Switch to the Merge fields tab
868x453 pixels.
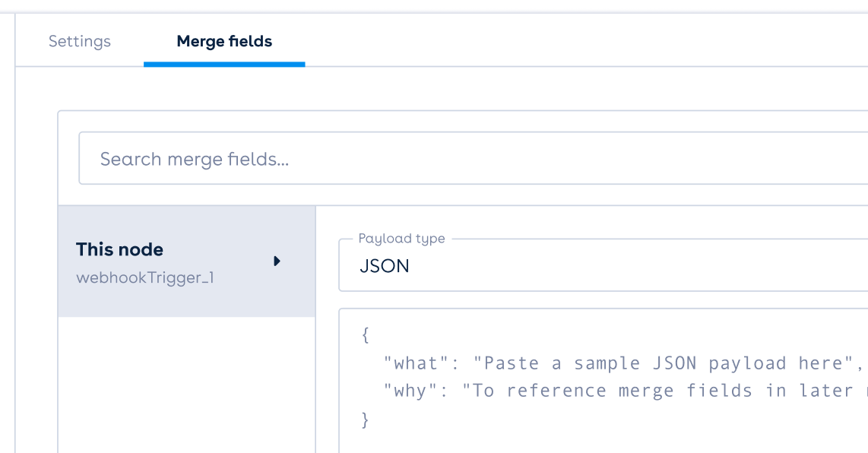click(224, 42)
